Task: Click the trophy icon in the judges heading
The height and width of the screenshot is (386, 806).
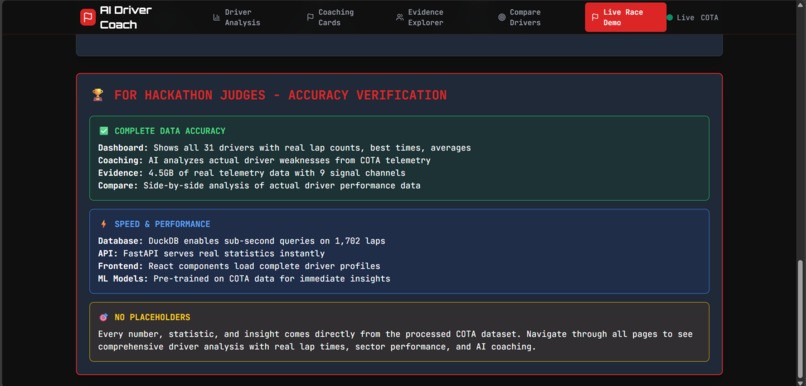Action: pyautogui.click(x=98, y=95)
